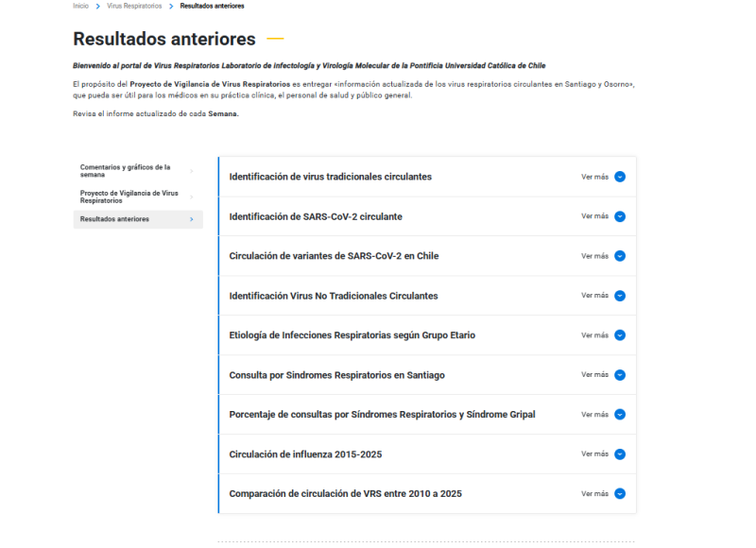Click the blue chevron icon for Identificación de virus tradicionales circulantes
The height and width of the screenshot is (548, 756).
coord(620,177)
